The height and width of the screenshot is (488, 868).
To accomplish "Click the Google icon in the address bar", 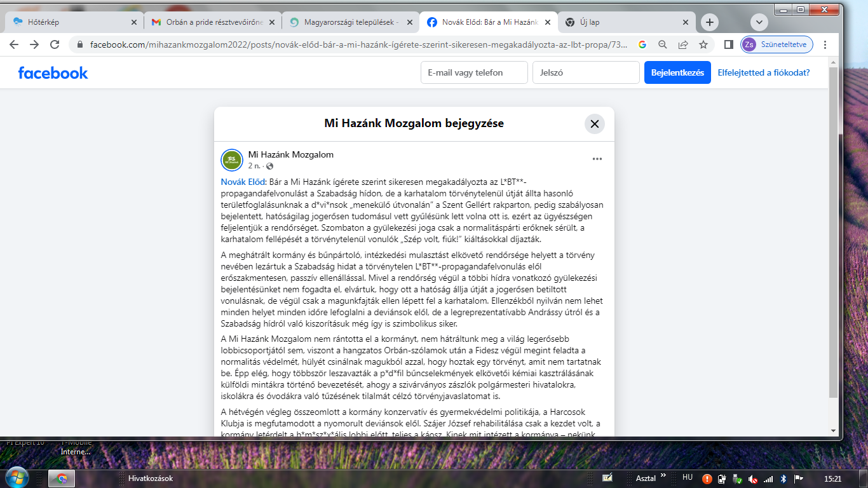I will [x=642, y=44].
